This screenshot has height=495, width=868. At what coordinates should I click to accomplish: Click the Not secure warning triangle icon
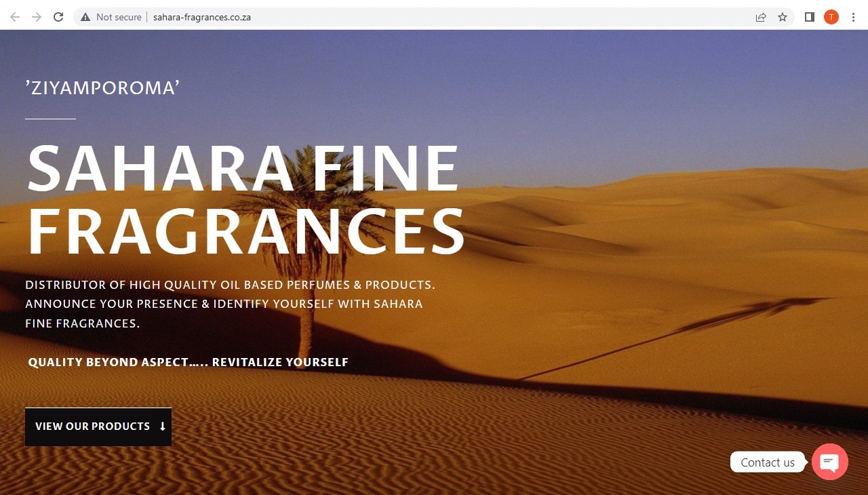coord(85,17)
